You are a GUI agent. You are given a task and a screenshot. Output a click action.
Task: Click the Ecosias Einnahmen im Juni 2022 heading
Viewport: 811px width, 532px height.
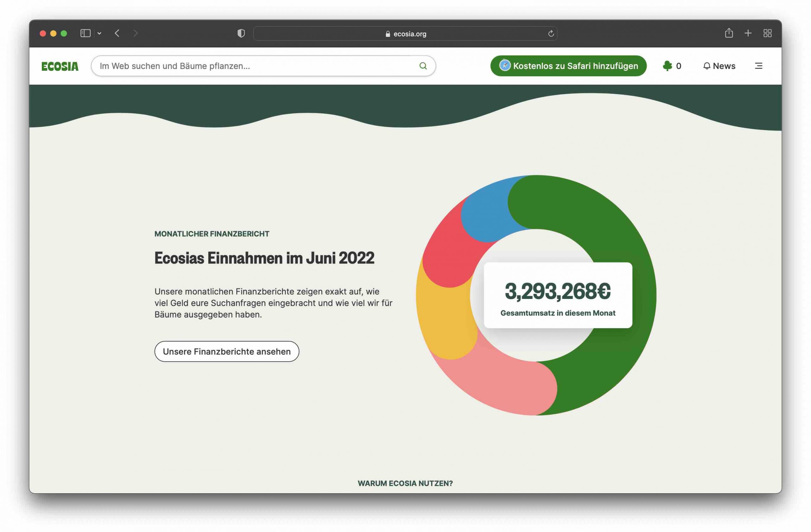point(265,258)
